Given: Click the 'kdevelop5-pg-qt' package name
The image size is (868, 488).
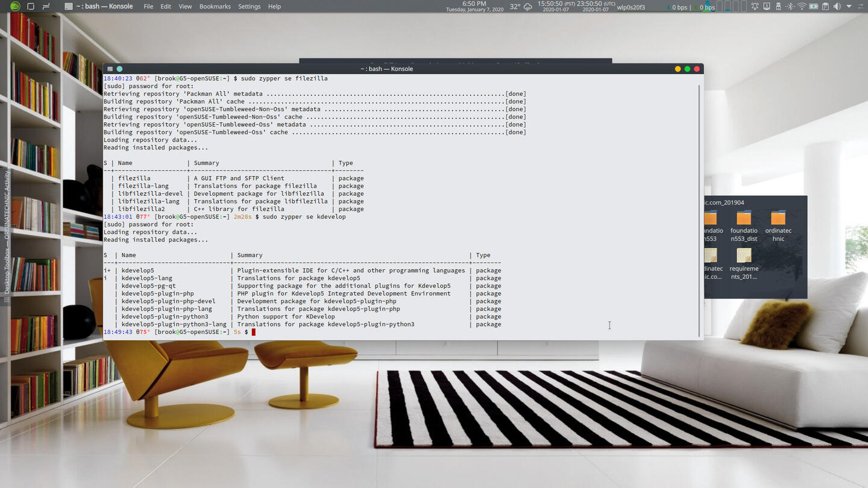Looking at the screenshot, I should click(149, 286).
